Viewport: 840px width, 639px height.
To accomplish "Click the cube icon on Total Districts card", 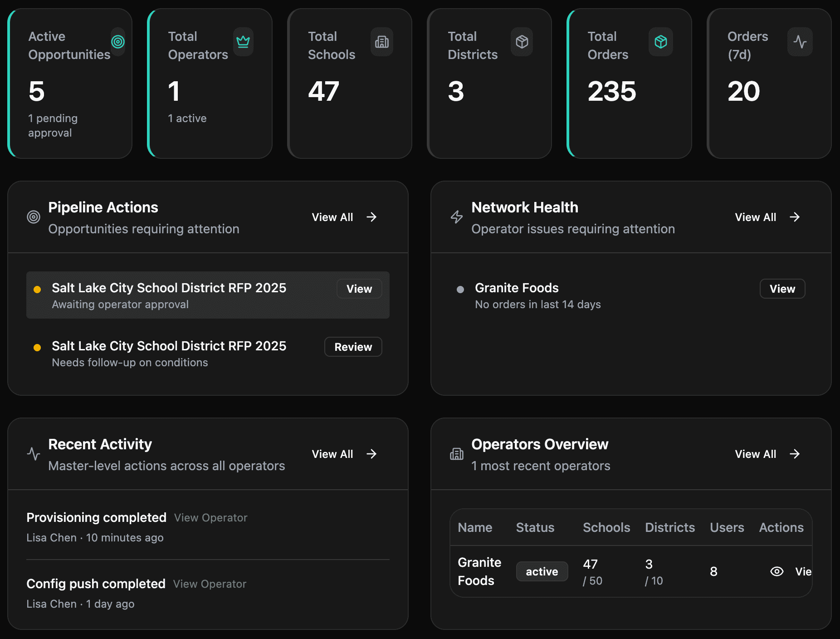I will 523,41.
